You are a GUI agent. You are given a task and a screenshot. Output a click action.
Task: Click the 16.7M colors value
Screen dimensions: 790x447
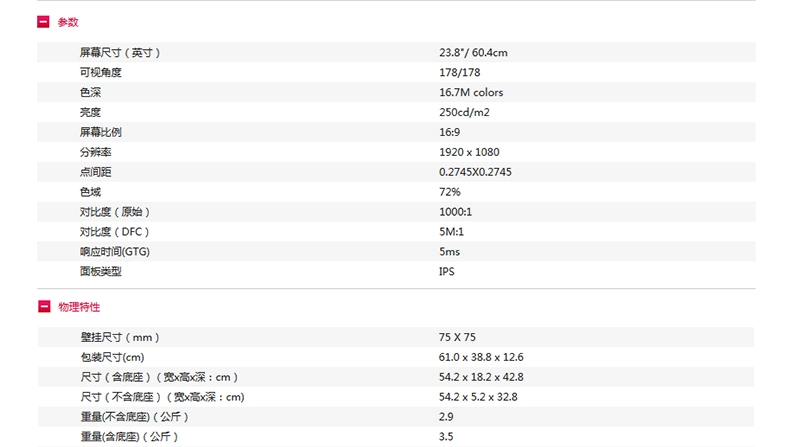click(x=471, y=92)
